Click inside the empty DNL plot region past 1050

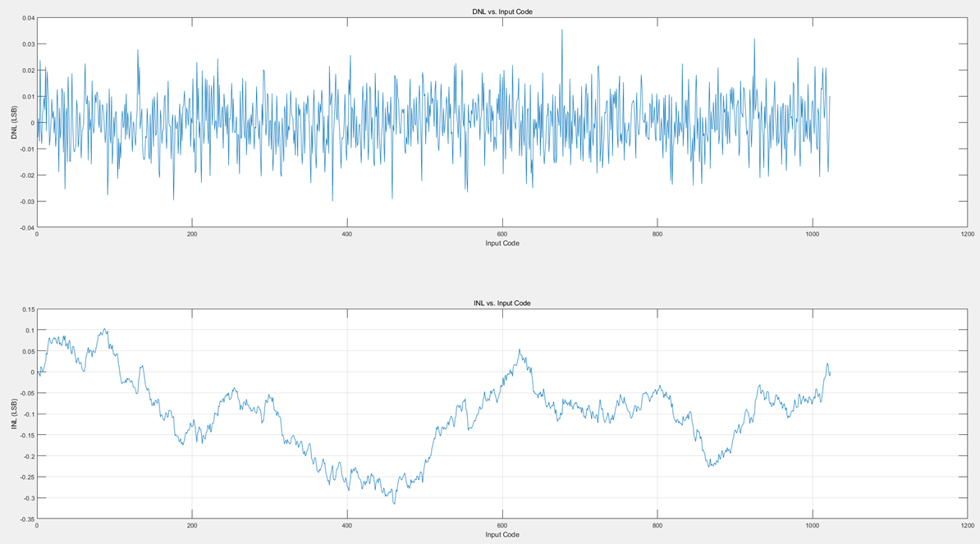903,123
